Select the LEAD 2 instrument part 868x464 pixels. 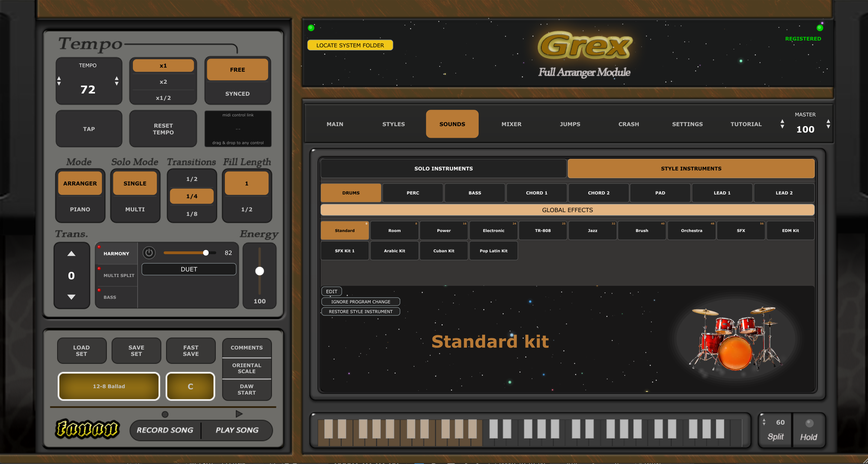(784, 193)
